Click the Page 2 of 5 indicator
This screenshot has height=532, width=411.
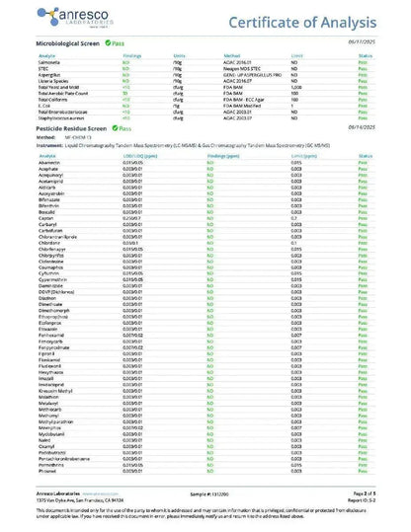[365, 494]
